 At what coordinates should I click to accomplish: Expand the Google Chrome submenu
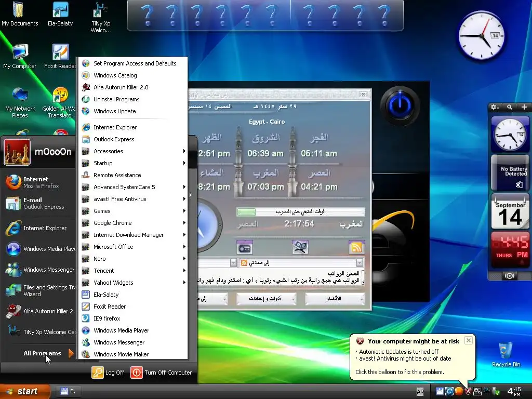[134, 223]
